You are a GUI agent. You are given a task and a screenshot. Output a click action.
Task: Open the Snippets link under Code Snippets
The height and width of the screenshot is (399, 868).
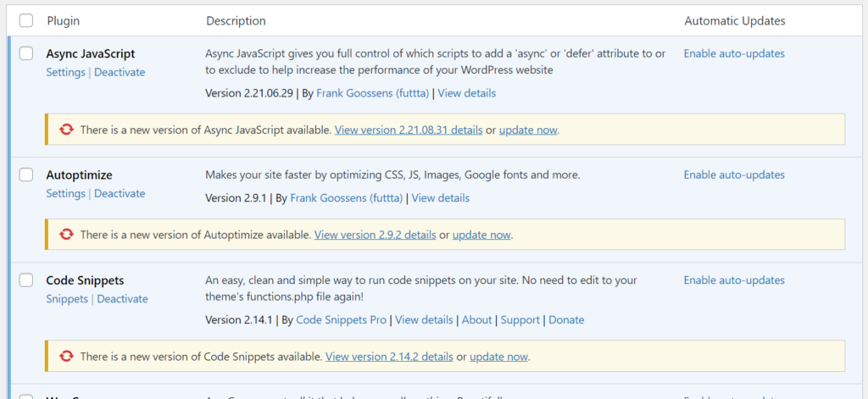tap(67, 299)
